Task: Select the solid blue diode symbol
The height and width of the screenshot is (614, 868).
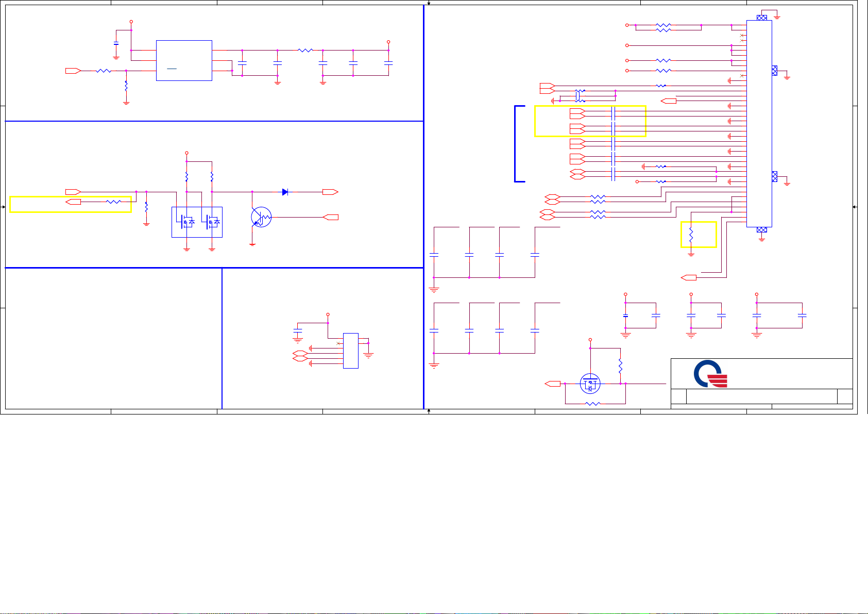Action: click(285, 192)
